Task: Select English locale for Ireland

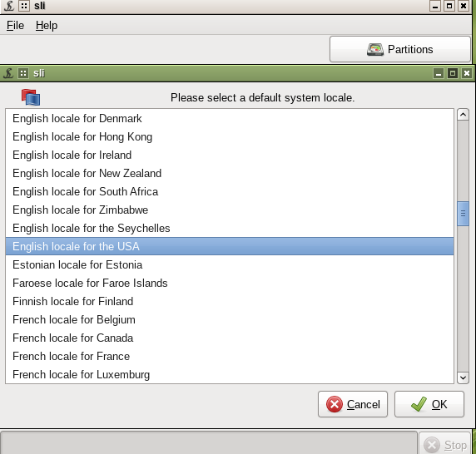Action: pos(230,155)
